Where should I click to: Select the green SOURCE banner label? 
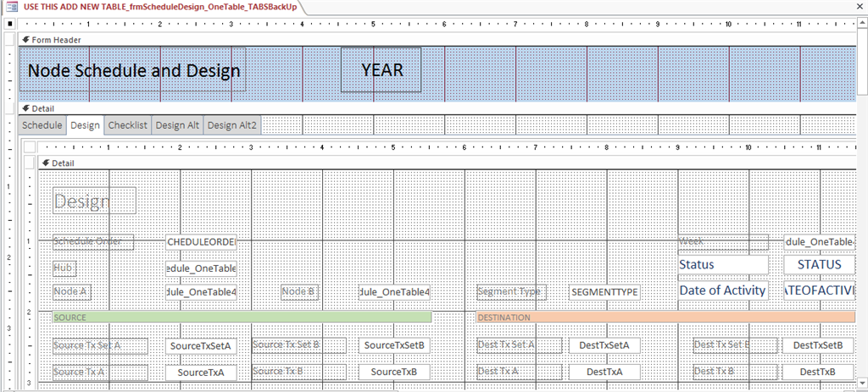(242, 317)
